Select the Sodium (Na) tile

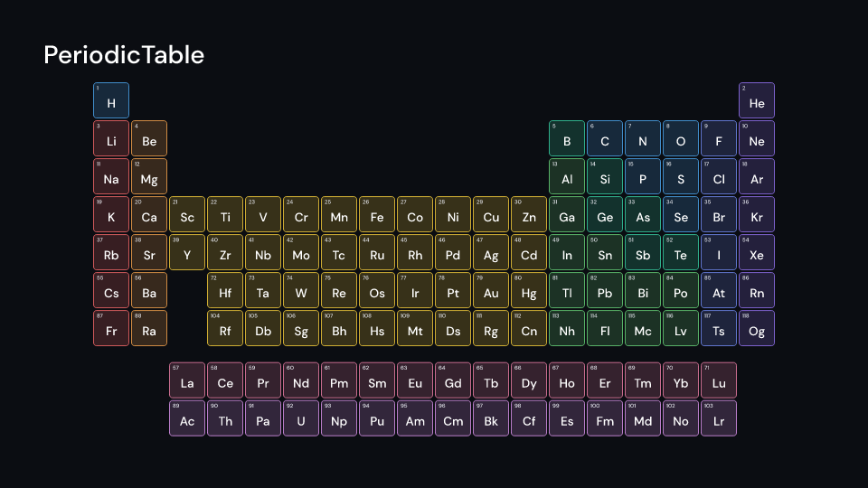click(111, 176)
